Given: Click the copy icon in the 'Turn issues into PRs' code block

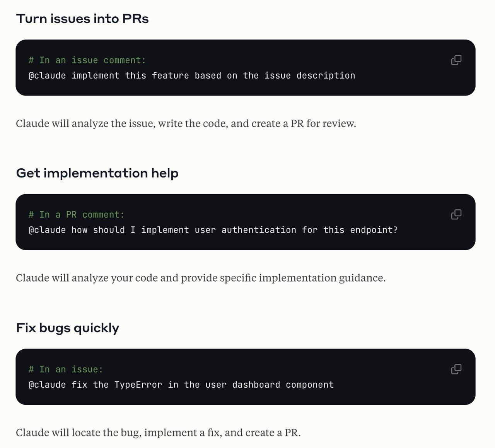Looking at the screenshot, I should 456,60.
